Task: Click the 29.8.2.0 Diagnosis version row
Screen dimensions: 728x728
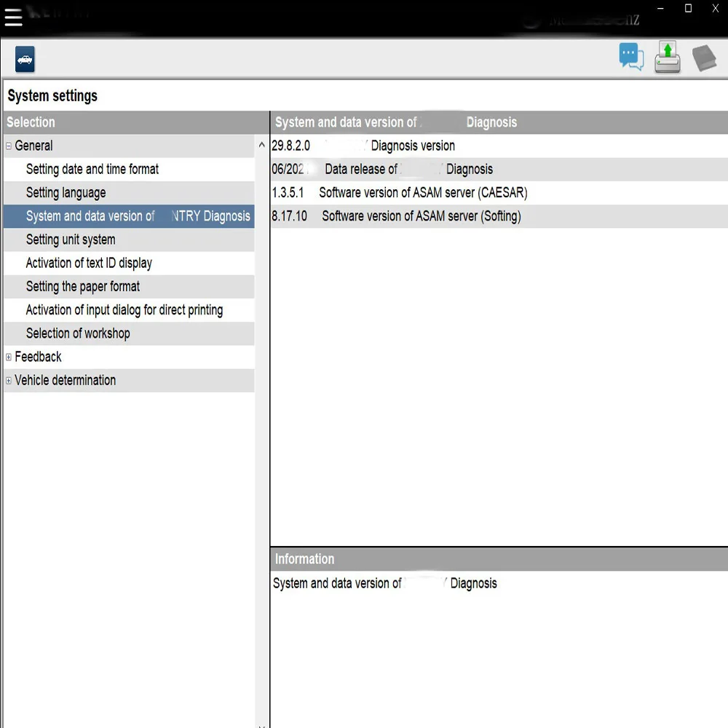Action: (x=499, y=146)
